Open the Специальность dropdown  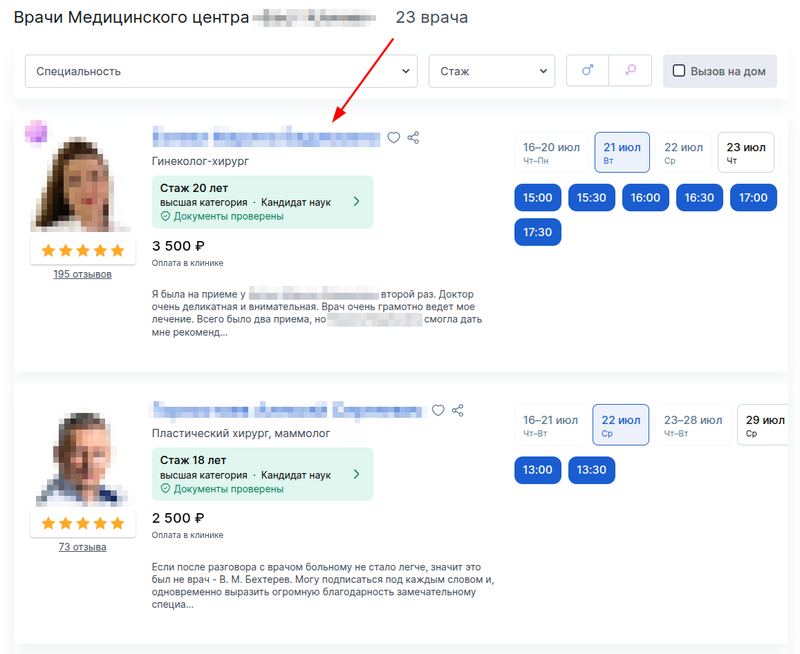click(x=221, y=71)
